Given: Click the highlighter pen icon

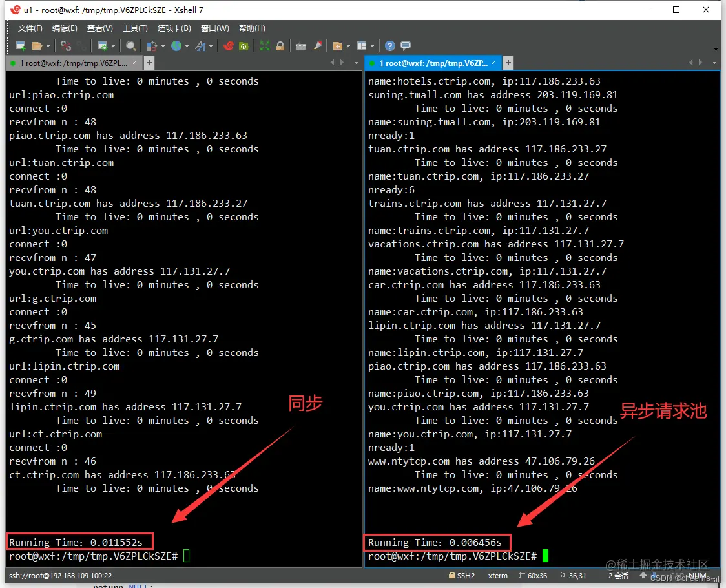Looking at the screenshot, I should point(317,46).
